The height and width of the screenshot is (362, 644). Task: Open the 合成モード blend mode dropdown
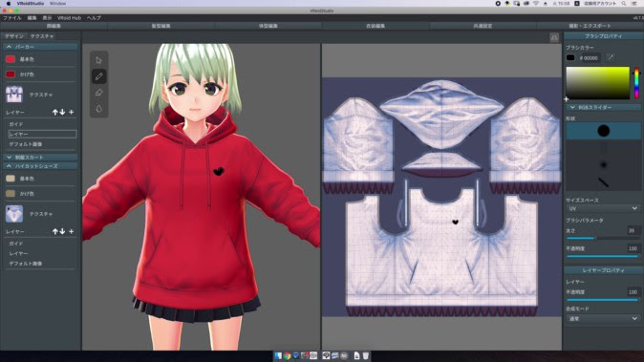(x=603, y=318)
